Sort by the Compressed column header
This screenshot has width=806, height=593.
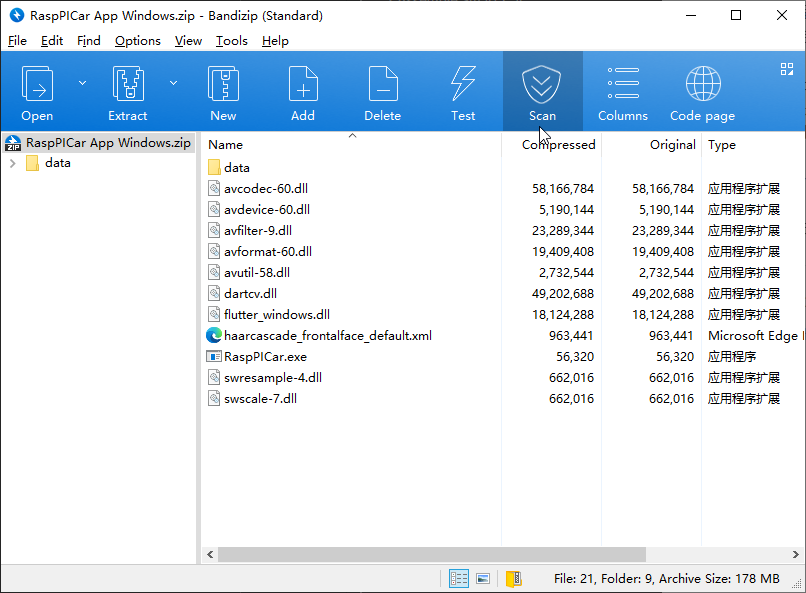click(558, 145)
